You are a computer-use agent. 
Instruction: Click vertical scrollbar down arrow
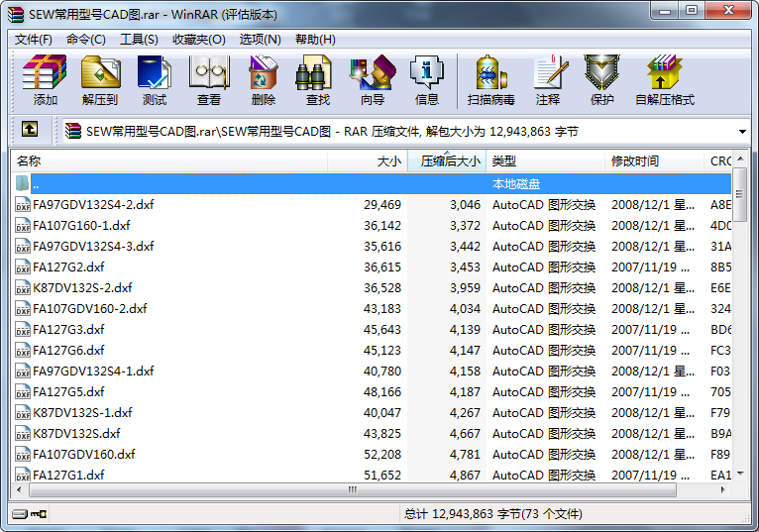click(740, 474)
